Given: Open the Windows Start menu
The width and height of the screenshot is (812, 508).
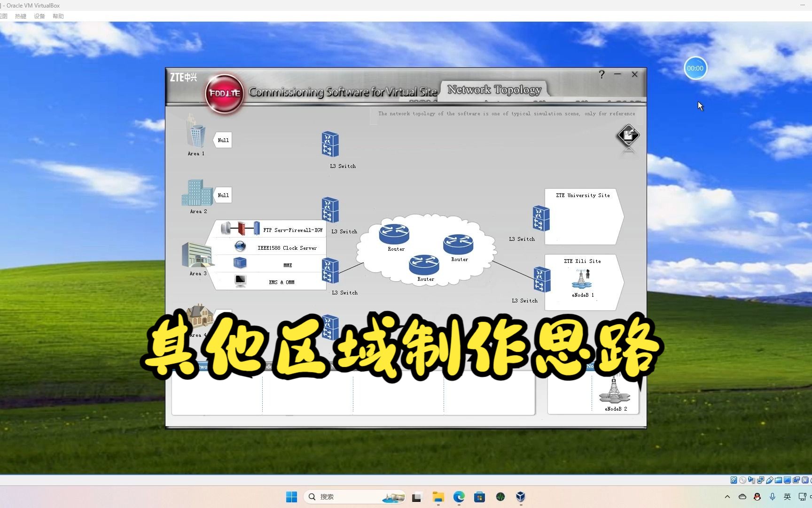Looking at the screenshot, I should (x=291, y=497).
